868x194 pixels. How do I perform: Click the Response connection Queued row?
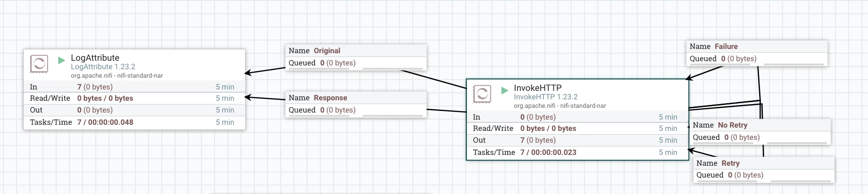tap(356, 110)
